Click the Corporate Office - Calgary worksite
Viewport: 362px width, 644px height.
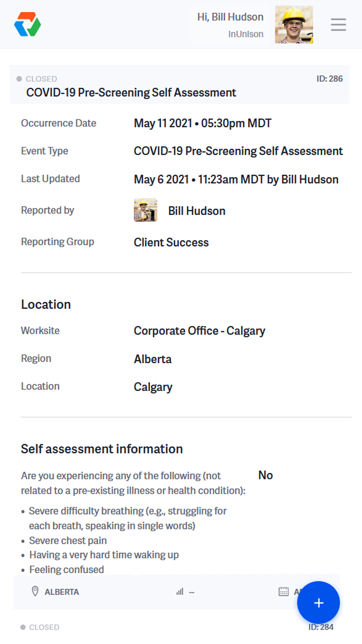(199, 331)
